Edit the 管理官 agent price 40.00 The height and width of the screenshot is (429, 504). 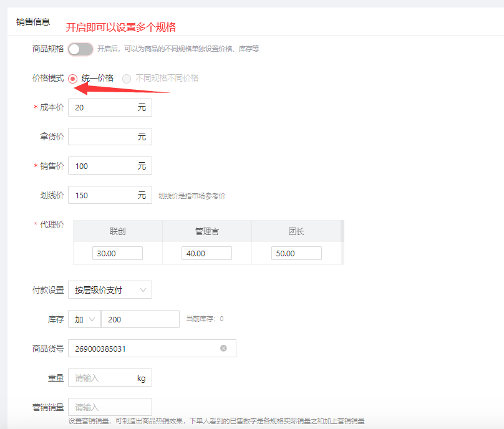[206, 253]
